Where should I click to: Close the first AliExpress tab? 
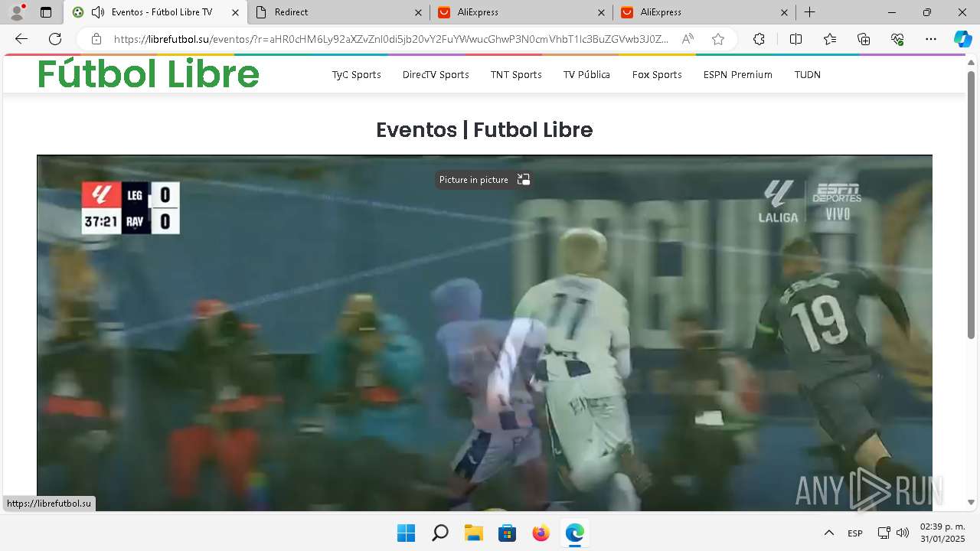(x=602, y=12)
